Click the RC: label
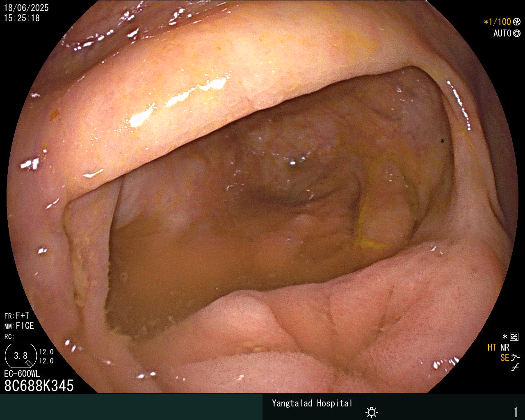The height and width of the screenshot is (420, 525). [x=9, y=336]
